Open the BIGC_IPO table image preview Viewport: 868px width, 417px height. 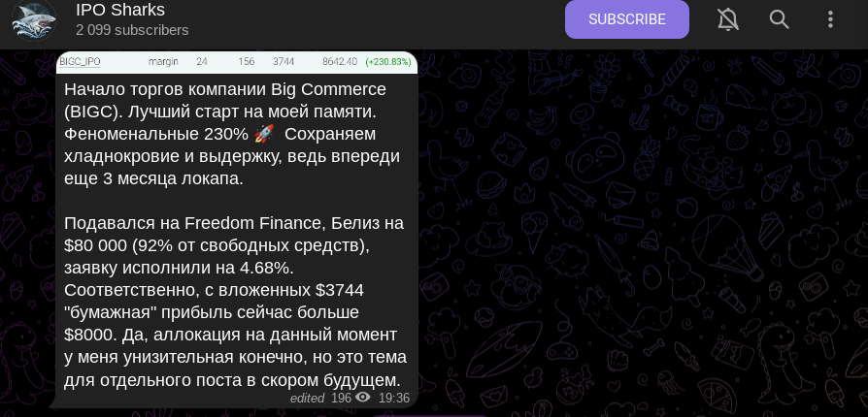pyautogui.click(x=236, y=62)
